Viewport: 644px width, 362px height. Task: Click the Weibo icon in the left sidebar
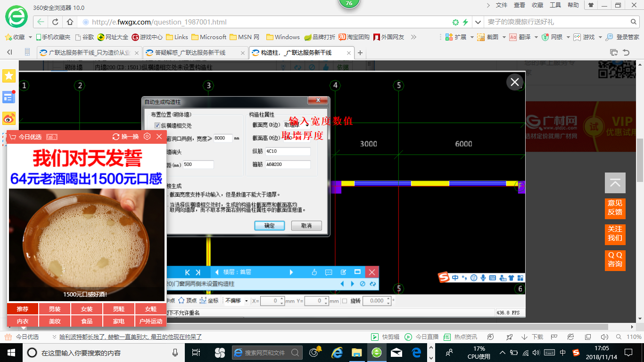tap(9, 118)
